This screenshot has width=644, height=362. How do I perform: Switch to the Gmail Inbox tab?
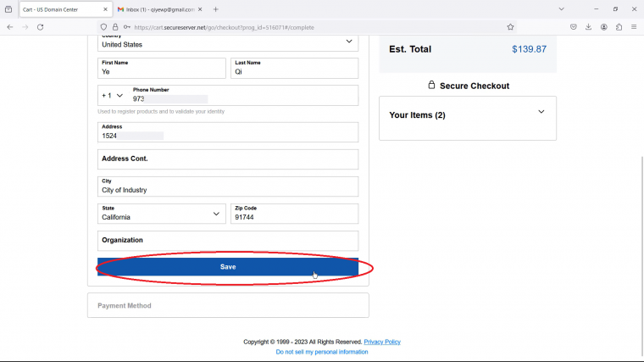pos(159,9)
